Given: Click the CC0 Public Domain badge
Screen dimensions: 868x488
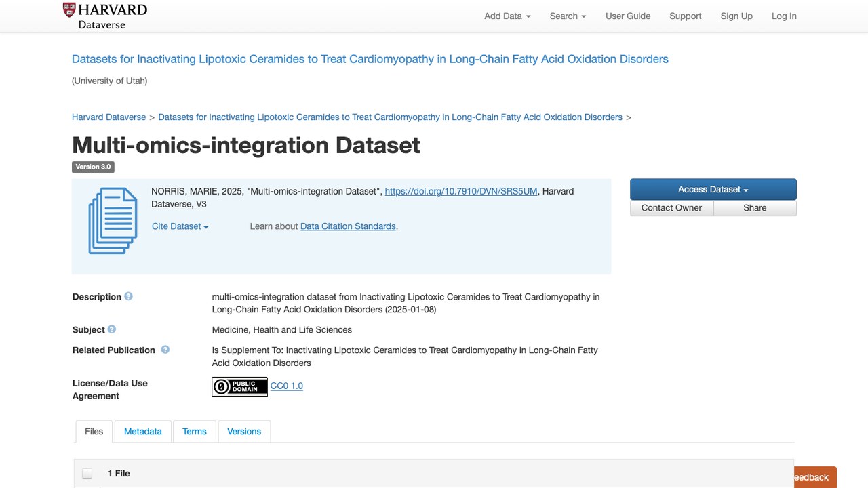Looking at the screenshot, I should tap(239, 386).
